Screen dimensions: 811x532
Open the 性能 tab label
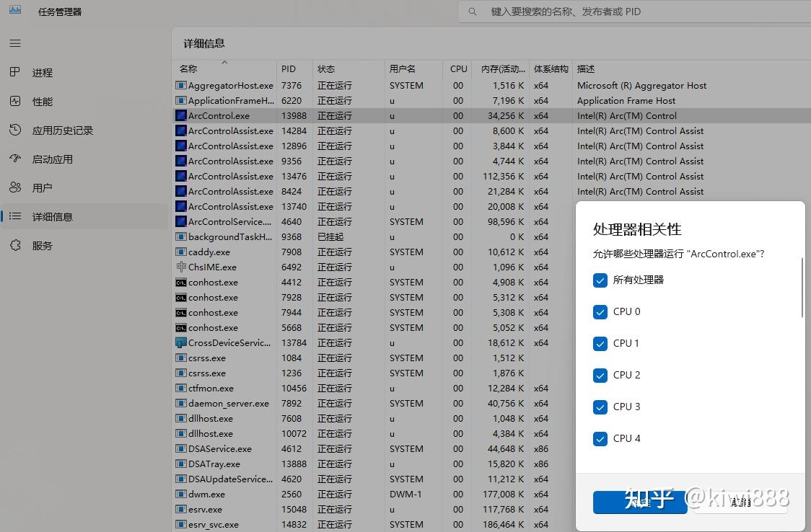pyautogui.click(x=43, y=102)
